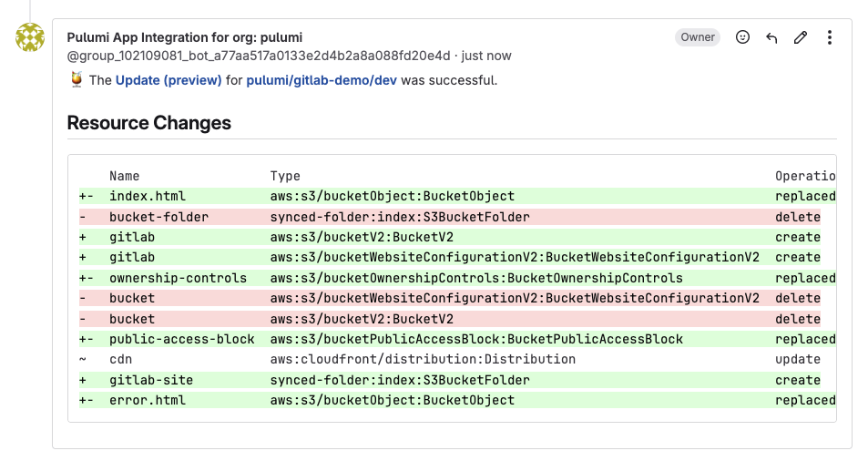Screen dimensions: 868x461
Task: Click the plus symbol beside gitlab-site
Action: pyautogui.click(x=83, y=380)
